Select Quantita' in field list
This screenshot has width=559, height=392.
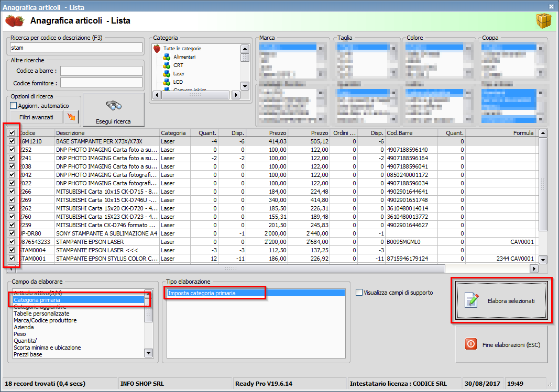(x=25, y=340)
